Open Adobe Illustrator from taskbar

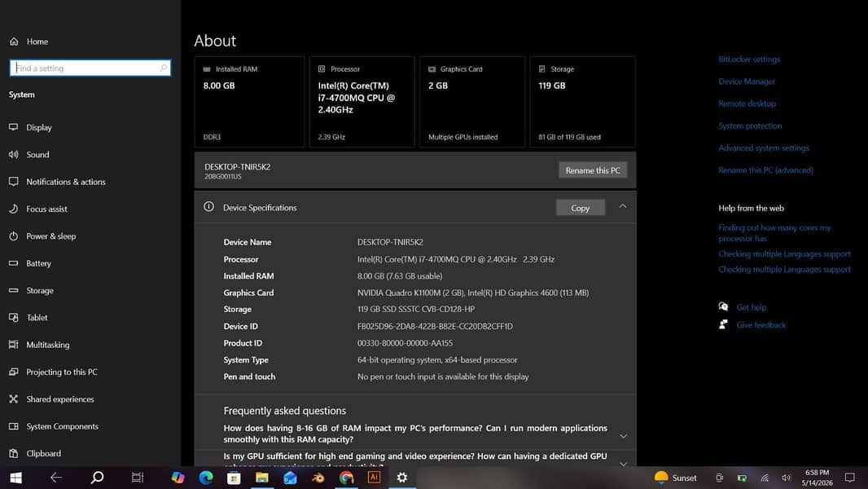375,478
